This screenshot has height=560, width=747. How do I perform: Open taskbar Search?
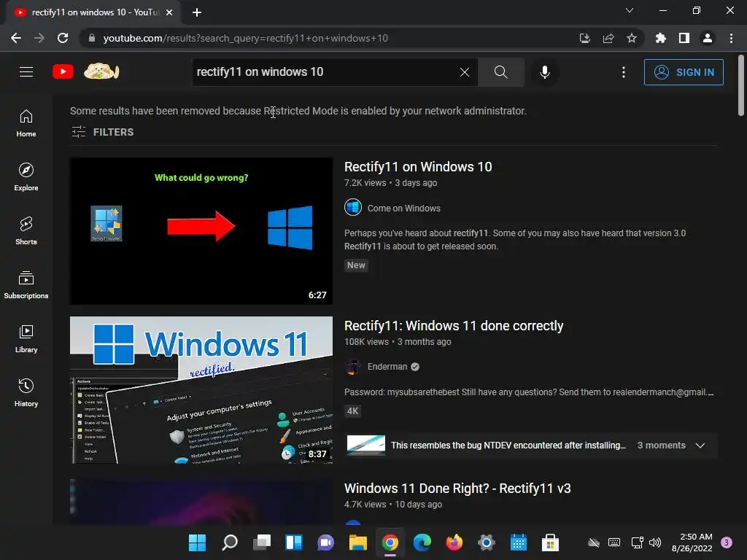[230, 542]
